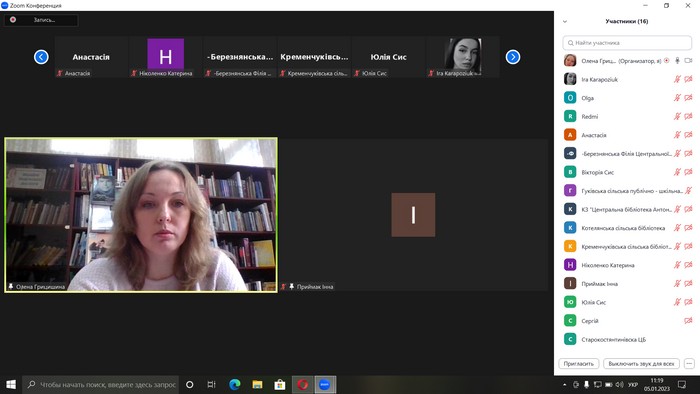
Task: Click Ira Karapoziuk camera-off icon
Action: (x=688, y=79)
